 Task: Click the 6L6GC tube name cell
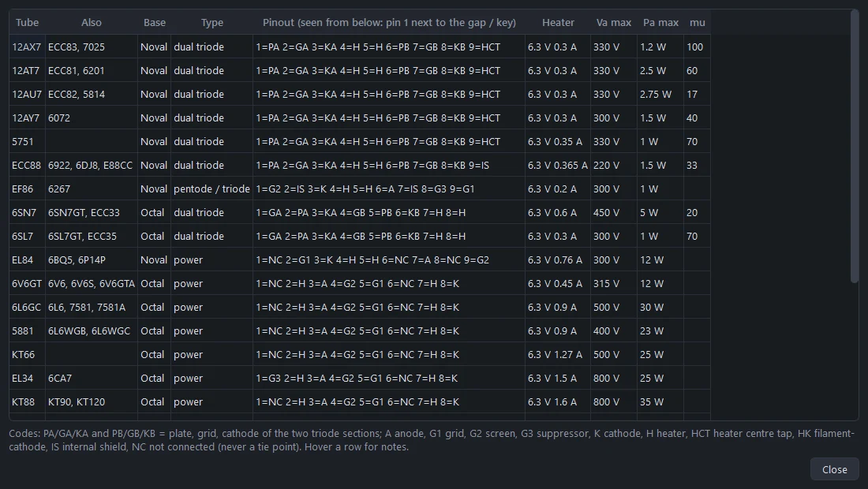27,307
